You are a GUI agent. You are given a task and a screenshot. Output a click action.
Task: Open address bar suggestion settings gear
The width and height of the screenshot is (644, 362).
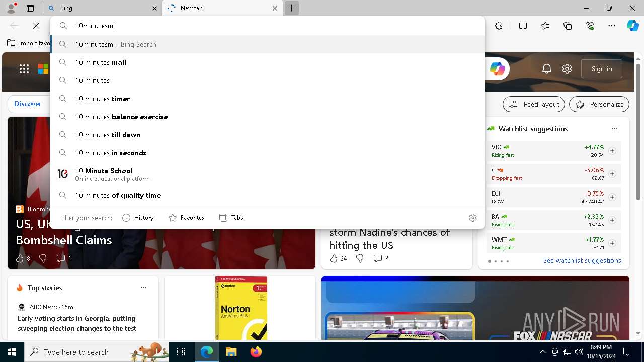click(x=473, y=218)
